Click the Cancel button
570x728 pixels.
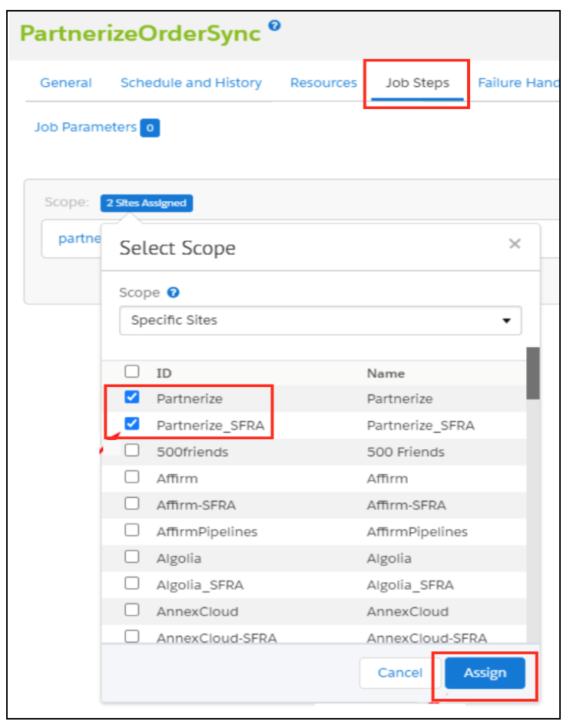(400, 673)
